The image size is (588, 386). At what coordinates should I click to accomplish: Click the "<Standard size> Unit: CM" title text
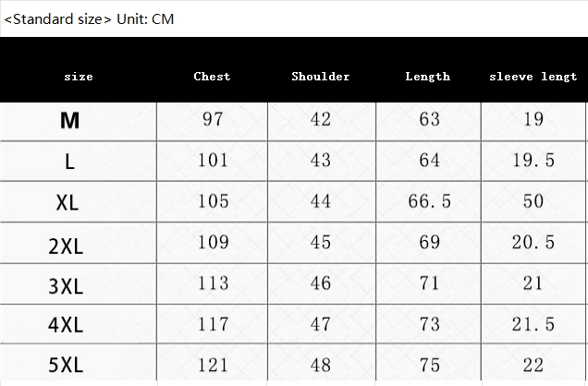(89, 18)
